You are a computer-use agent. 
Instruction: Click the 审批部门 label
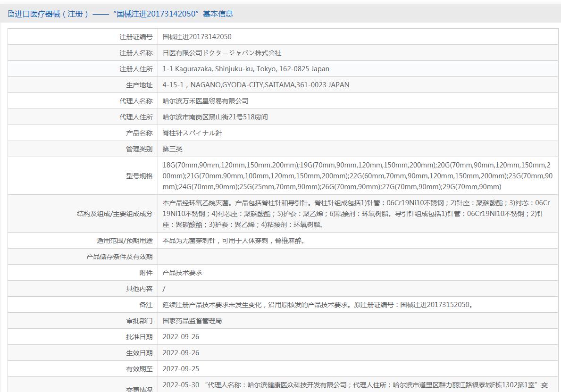pos(139,321)
